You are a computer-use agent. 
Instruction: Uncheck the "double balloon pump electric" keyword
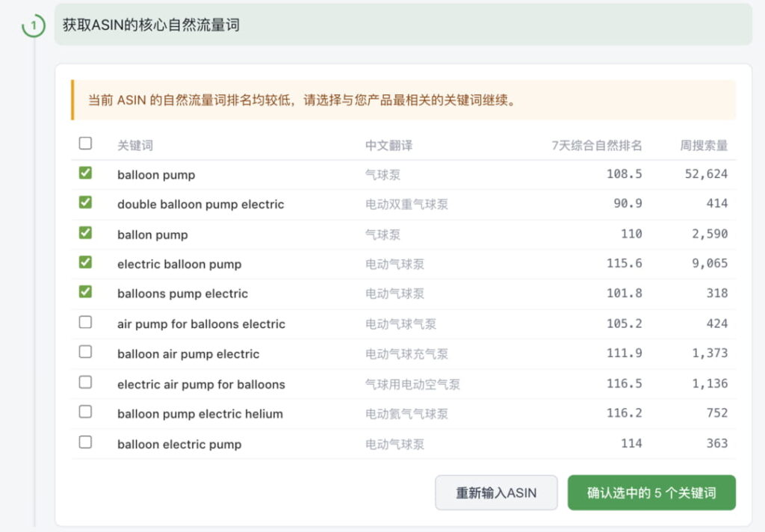[85, 203]
